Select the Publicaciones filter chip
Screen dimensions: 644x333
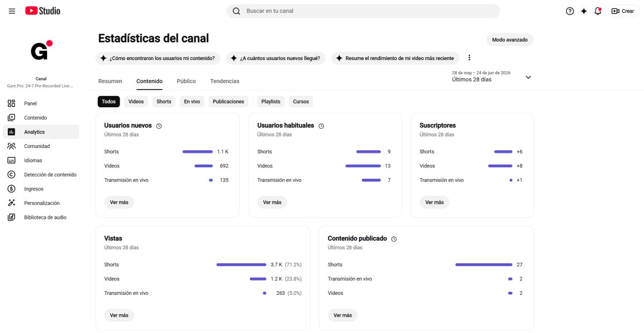click(228, 101)
